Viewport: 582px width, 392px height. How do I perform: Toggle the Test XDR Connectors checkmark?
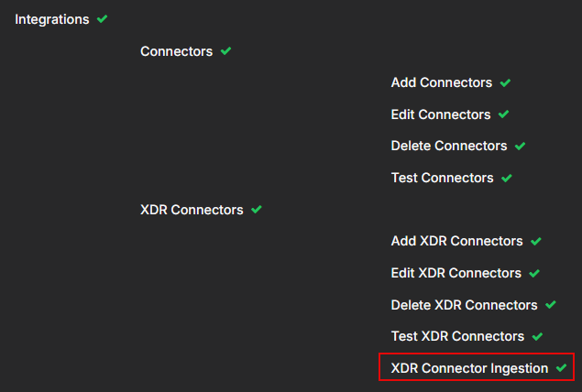pos(537,336)
